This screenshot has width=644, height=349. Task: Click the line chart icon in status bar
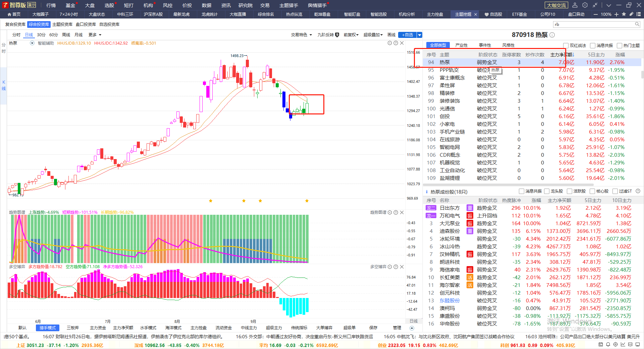tap(623, 344)
